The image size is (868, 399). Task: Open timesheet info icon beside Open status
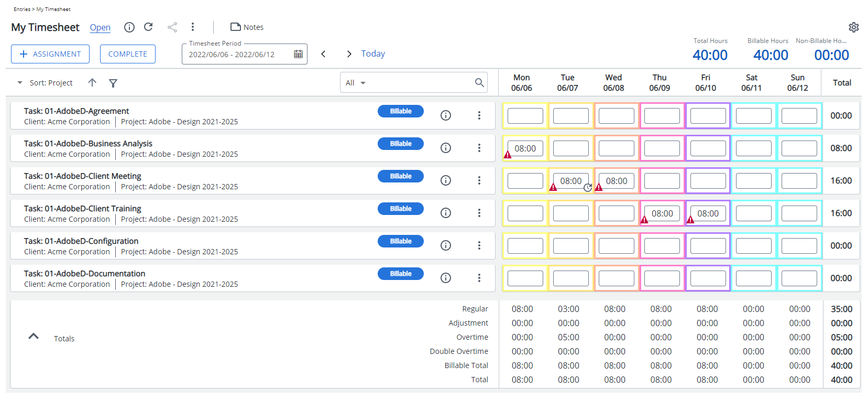129,27
